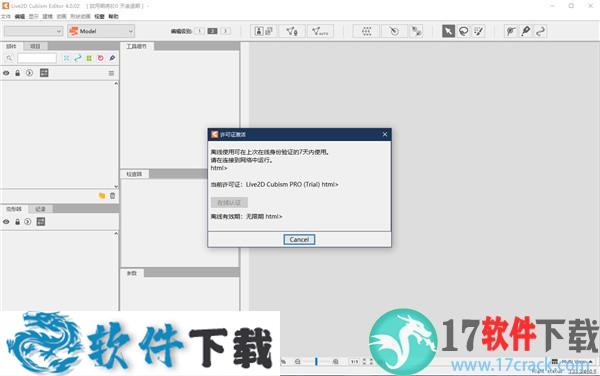Screen dimensions: 600x376
Task: Select the Glue tool pen icon
Action: click(526, 31)
